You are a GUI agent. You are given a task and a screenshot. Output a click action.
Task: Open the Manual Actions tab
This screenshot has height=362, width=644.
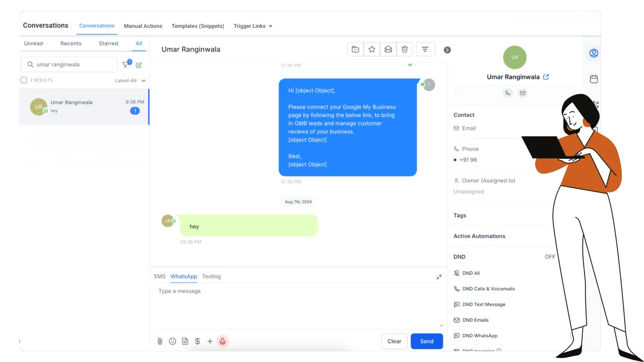pyautogui.click(x=143, y=26)
